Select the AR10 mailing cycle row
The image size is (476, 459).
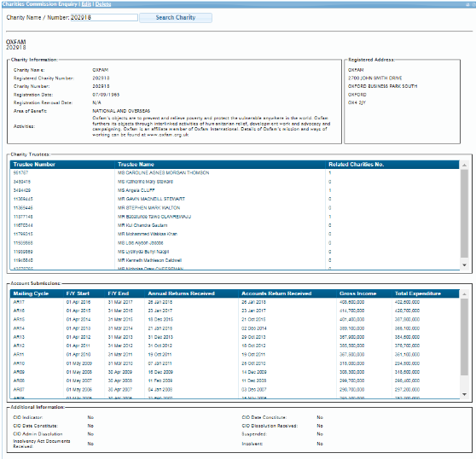coord(235,363)
